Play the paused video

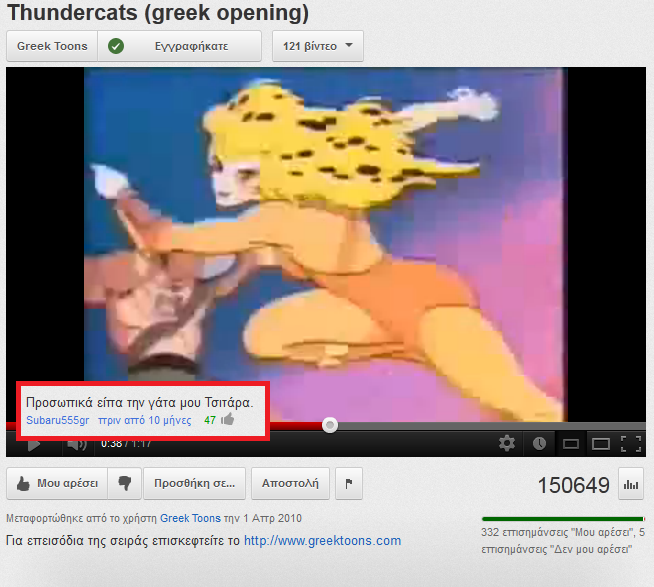tap(34, 445)
